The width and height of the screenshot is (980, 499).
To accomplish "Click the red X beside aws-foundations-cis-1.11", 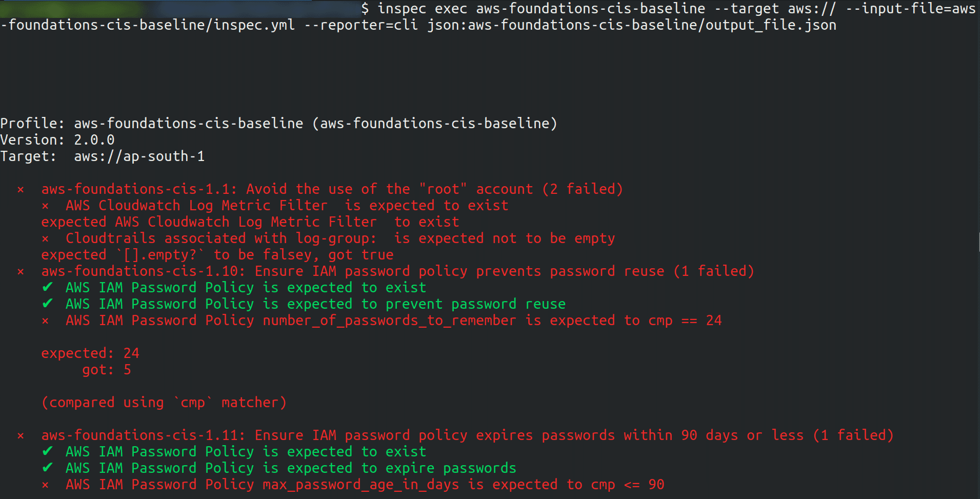I will tap(21, 436).
